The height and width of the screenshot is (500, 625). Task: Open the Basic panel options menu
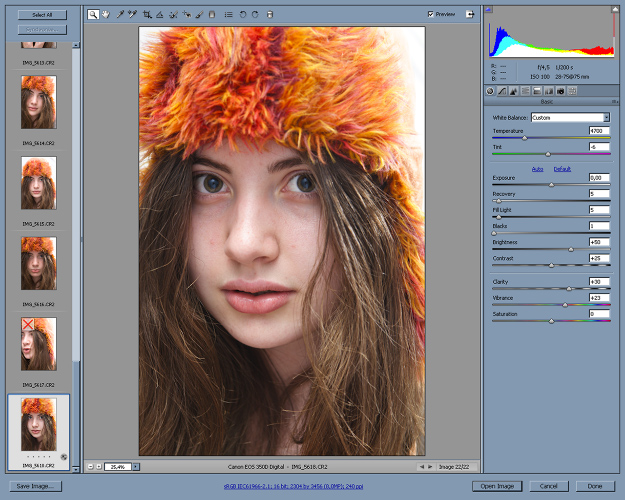click(x=613, y=101)
